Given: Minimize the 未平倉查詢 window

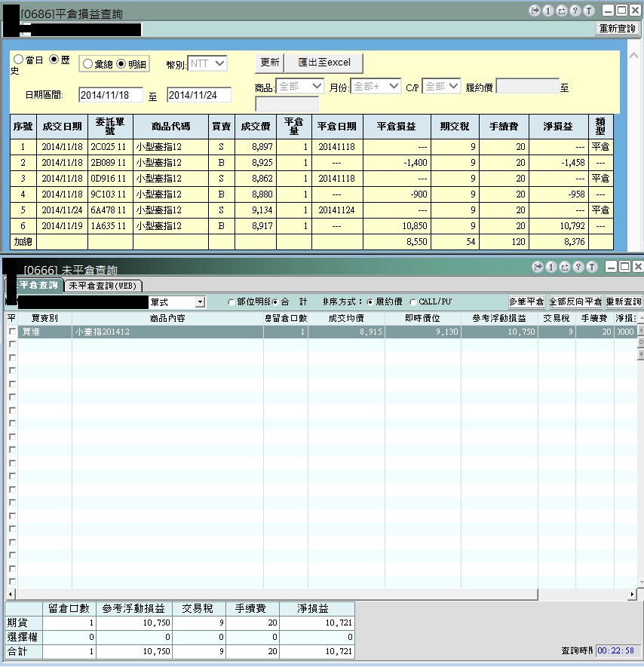Looking at the screenshot, I should click(612, 267).
